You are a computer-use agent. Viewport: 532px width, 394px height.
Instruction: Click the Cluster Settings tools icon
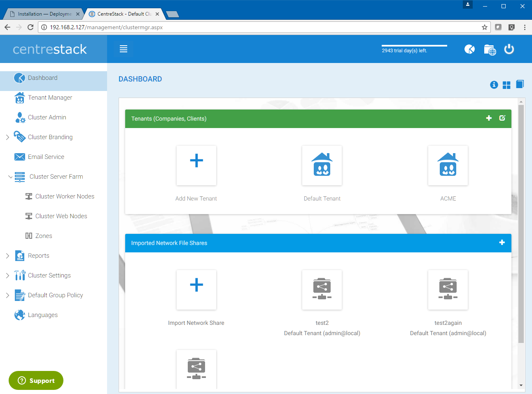20,275
